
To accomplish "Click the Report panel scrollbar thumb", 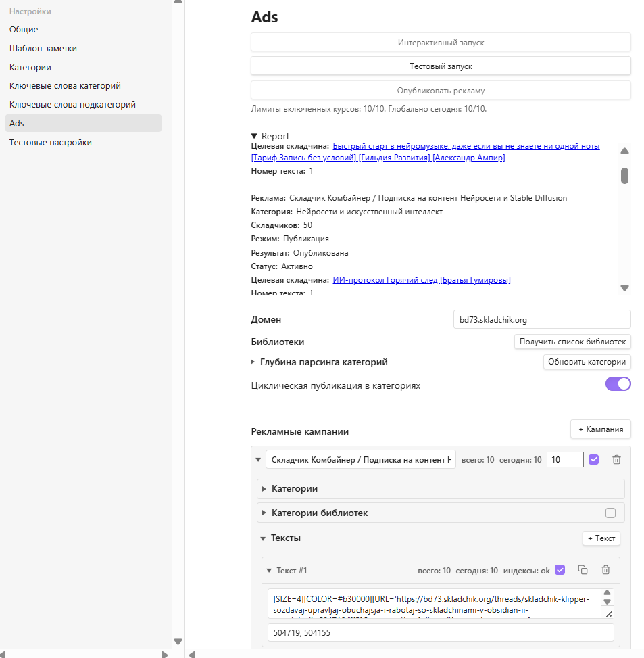I will [x=624, y=175].
